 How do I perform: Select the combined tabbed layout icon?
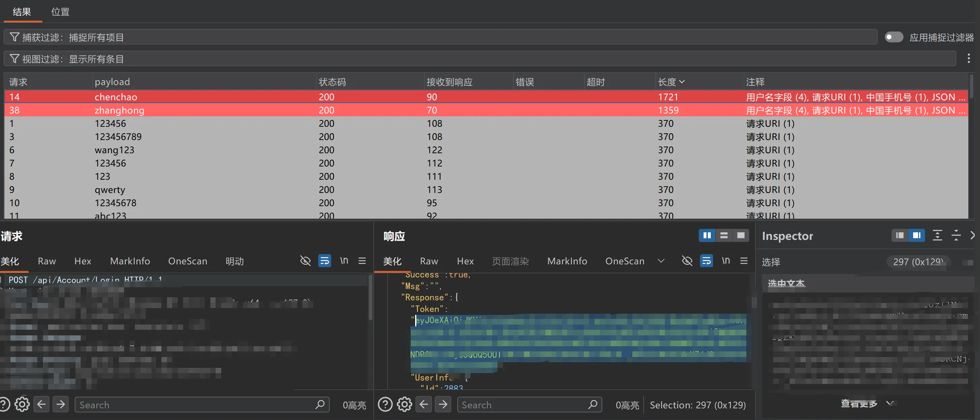741,235
